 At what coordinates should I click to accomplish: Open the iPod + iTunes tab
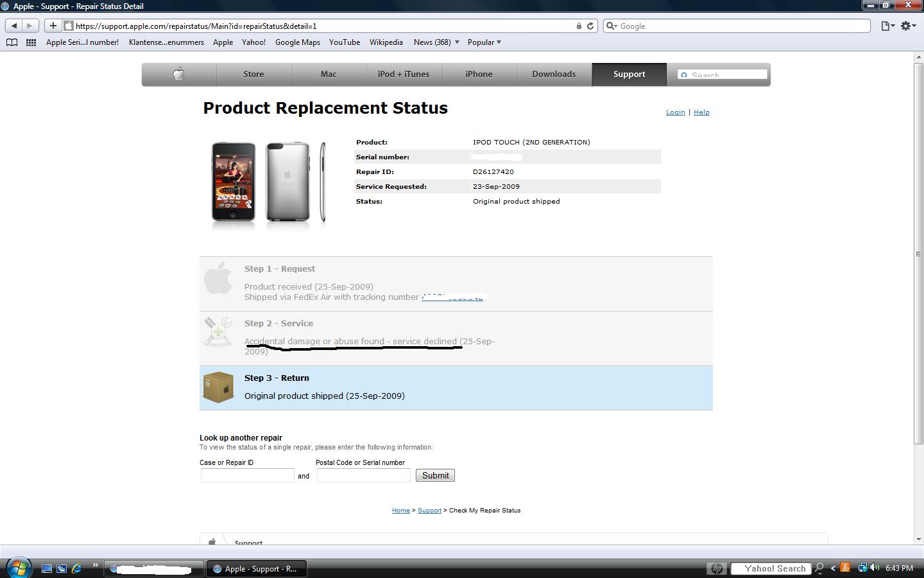click(404, 74)
